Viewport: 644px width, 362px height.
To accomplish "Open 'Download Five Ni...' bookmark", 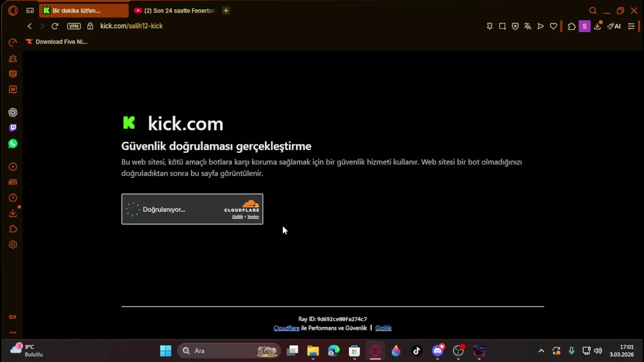I will click(x=56, y=42).
